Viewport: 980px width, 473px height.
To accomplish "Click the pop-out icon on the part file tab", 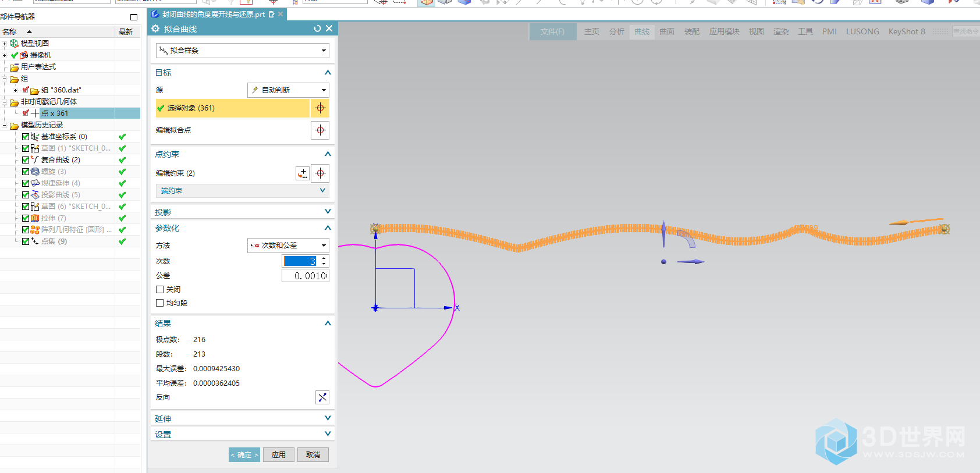I will (x=271, y=14).
